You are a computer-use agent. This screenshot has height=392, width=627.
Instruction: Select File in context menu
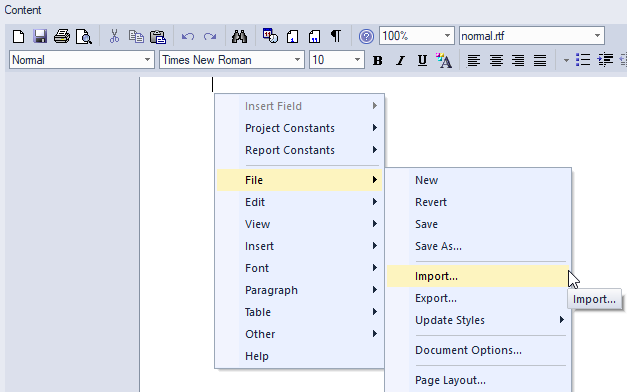[300, 180]
